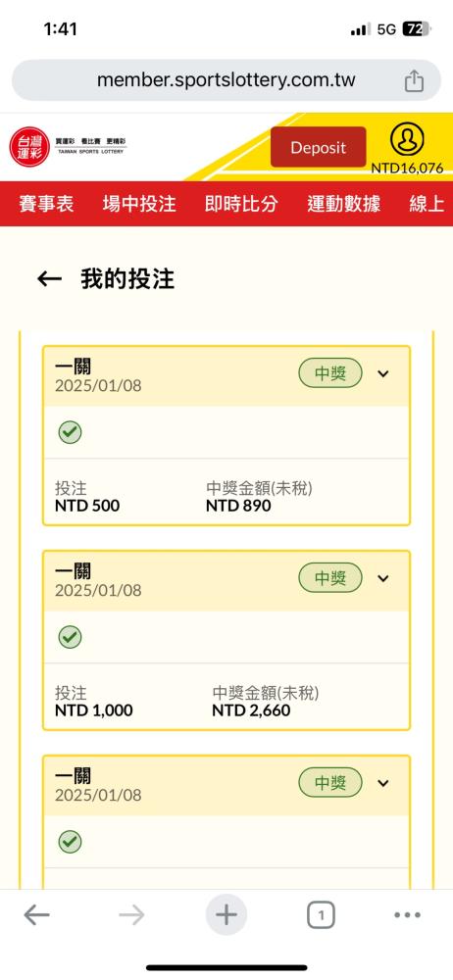This screenshot has height=980, width=453.
Task: Tap green check mark on third bet card
Action: pyautogui.click(x=70, y=841)
